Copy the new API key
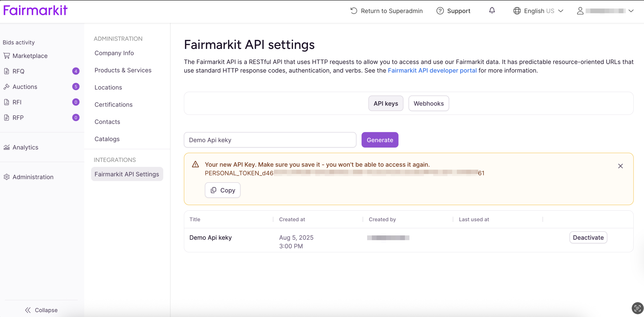Image resolution: width=644 pixels, height=317 pixels. click(222, 190)
